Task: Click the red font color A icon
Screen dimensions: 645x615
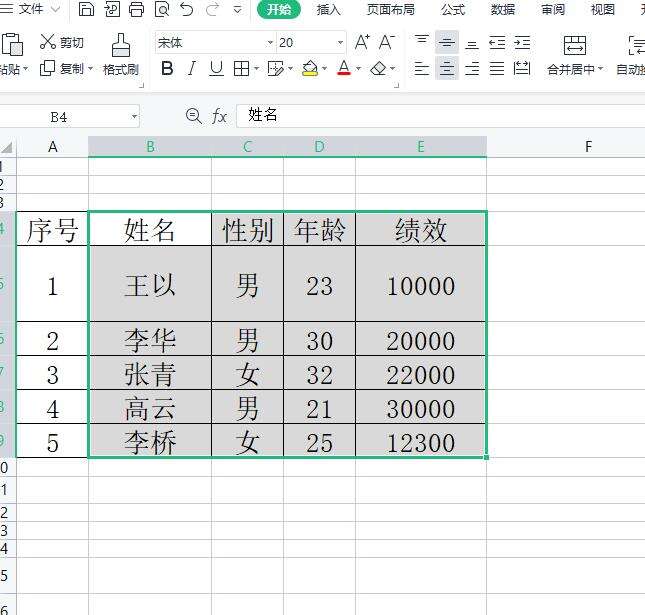Action: point(344,68)
